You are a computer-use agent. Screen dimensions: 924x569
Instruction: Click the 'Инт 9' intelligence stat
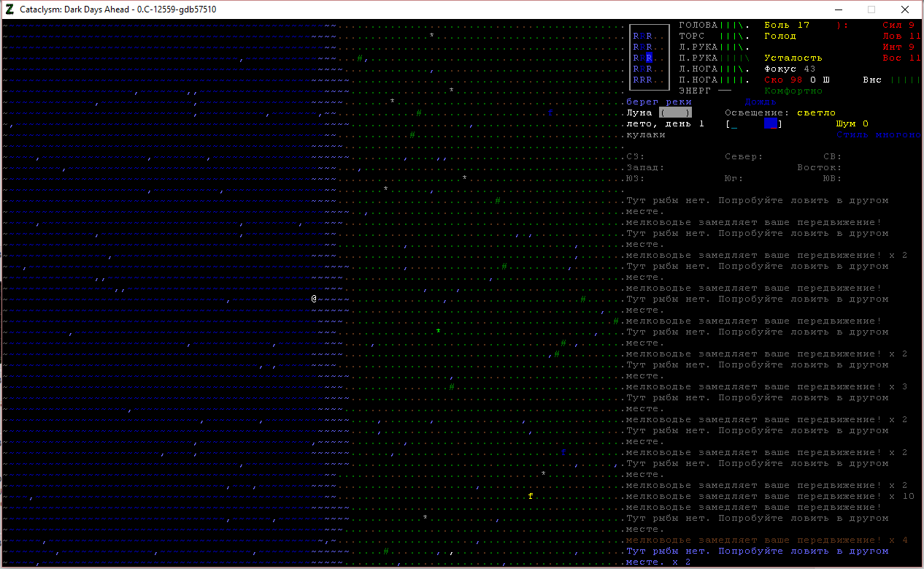point(898,47)
